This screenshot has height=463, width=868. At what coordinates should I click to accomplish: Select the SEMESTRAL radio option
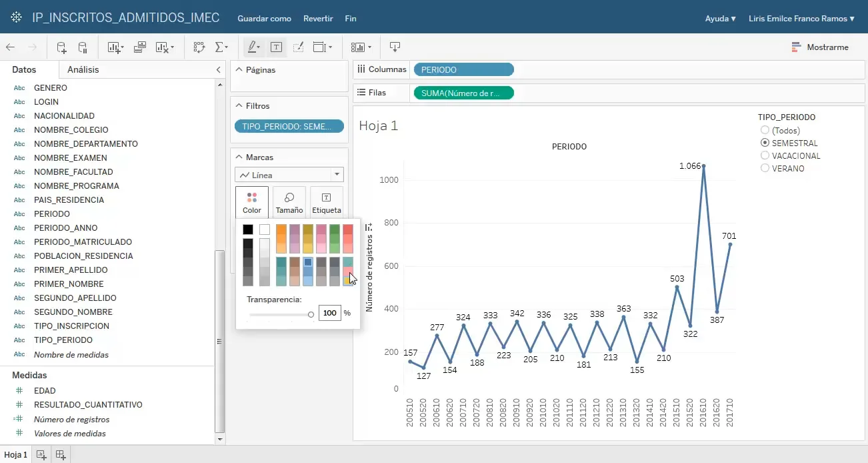[765, 143]
